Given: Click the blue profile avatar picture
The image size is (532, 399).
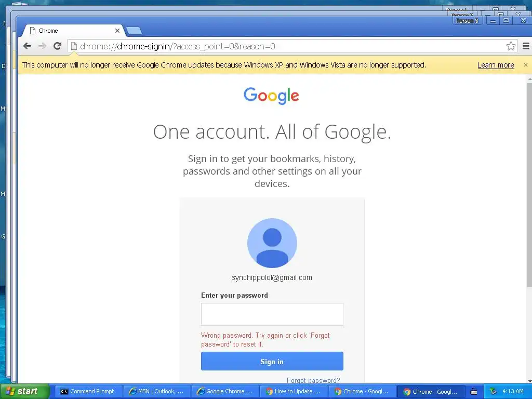Looking at the screenshot, I should point(272,243).
